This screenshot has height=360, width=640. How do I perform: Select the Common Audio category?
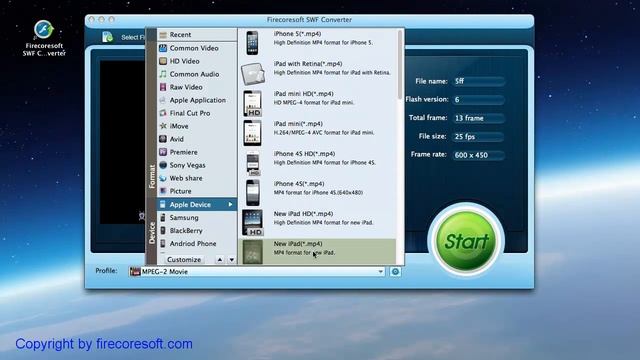[197, 74]
